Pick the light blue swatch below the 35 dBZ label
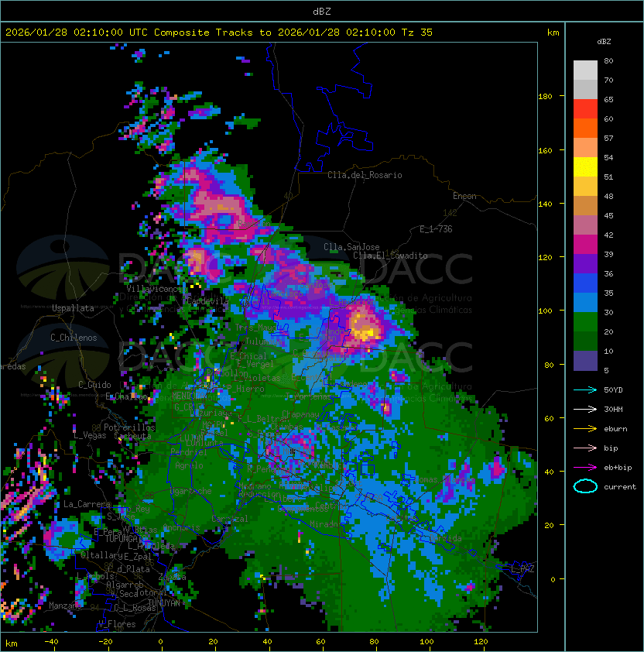Viewport: 644px width, 652px height. point(585,302)
